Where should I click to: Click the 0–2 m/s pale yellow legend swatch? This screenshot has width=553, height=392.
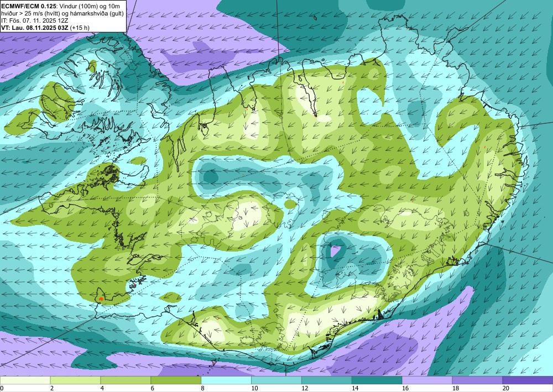(x=25, y=380)
